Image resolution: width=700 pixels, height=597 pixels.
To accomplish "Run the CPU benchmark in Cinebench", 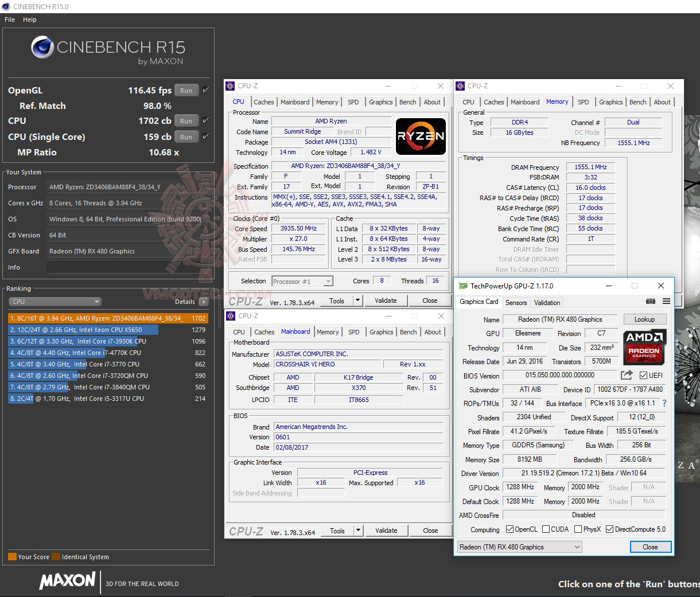I will [186, 120].
